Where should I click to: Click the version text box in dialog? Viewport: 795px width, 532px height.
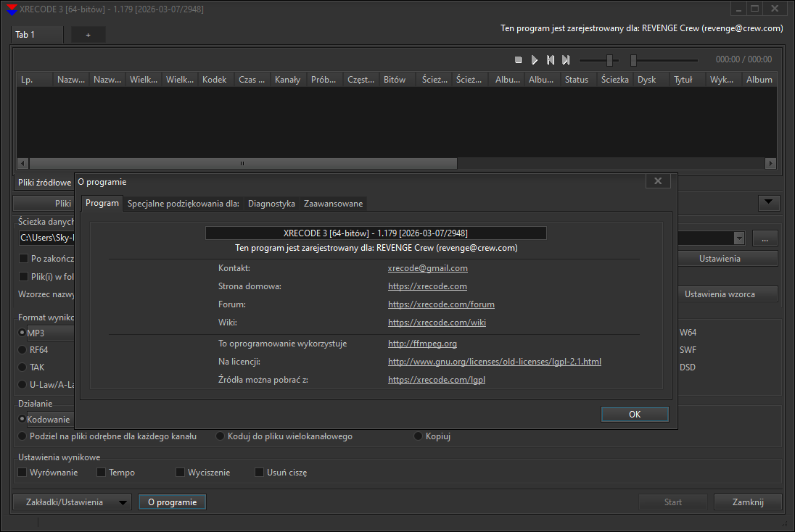coord(376,233)
